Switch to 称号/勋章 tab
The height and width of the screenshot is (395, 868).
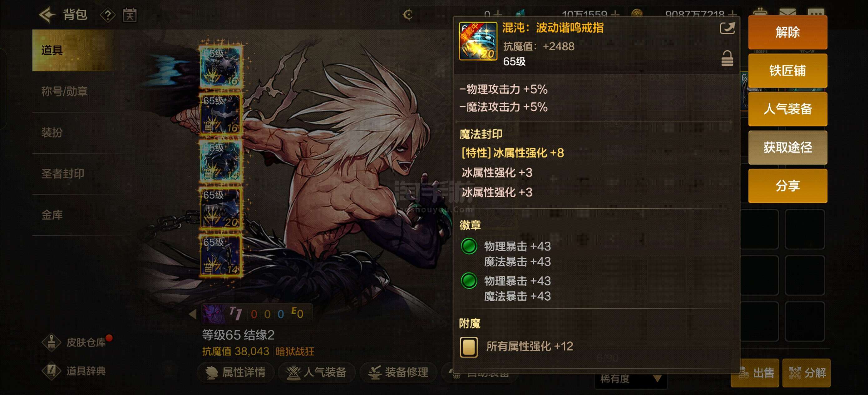pyautogui.click(x=64, y=92)
